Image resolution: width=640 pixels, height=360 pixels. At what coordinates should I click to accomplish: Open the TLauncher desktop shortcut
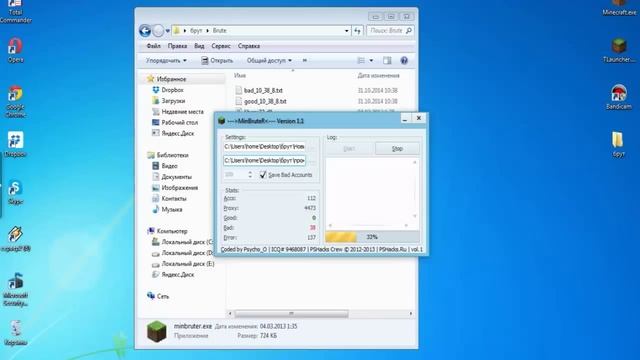click(x=619, y=50)
